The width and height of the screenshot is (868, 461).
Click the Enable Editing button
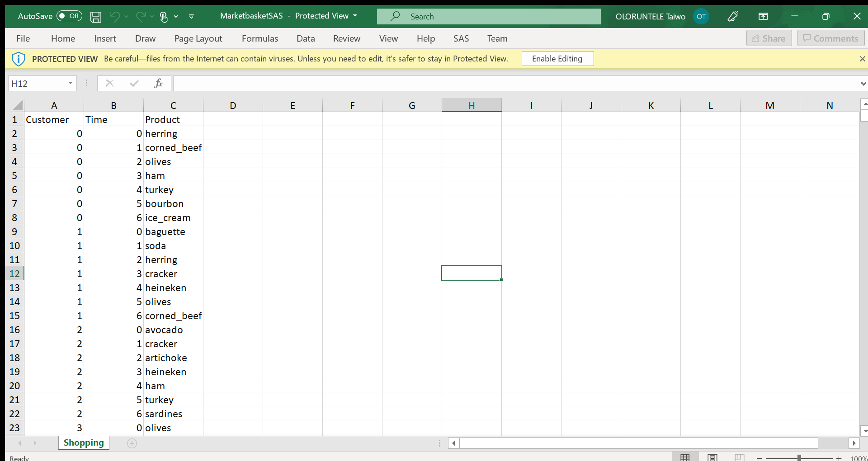click(557, 59)
